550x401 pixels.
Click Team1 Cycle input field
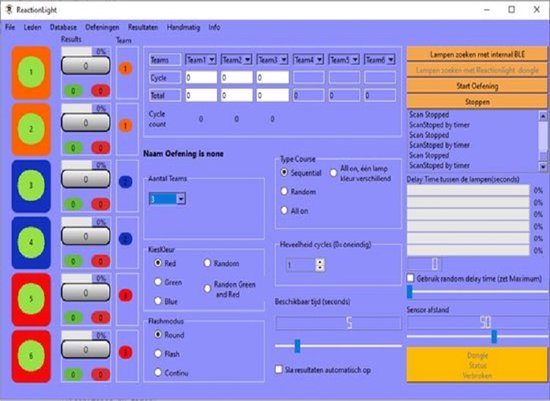[x=201, y=77]
